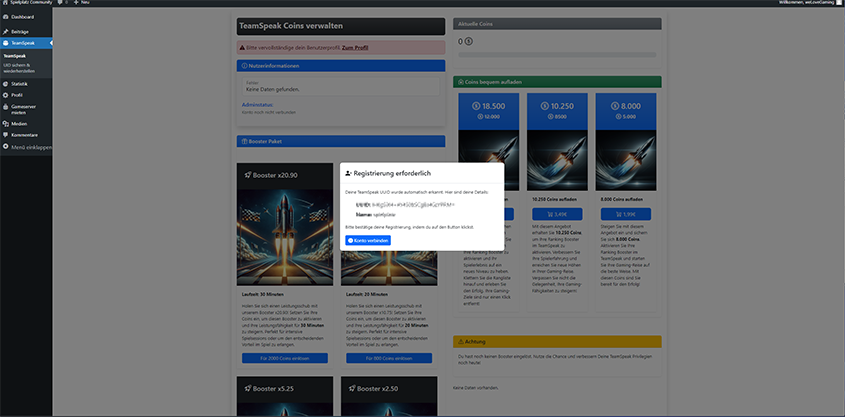
Task: Click the warning icon in Achtung header
Action: click(x=461, y=342)
